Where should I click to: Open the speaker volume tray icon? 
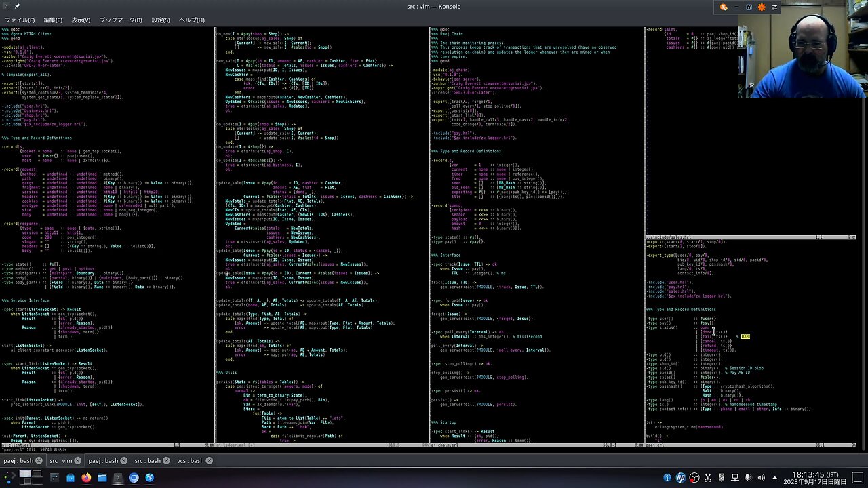coord(762,478)
